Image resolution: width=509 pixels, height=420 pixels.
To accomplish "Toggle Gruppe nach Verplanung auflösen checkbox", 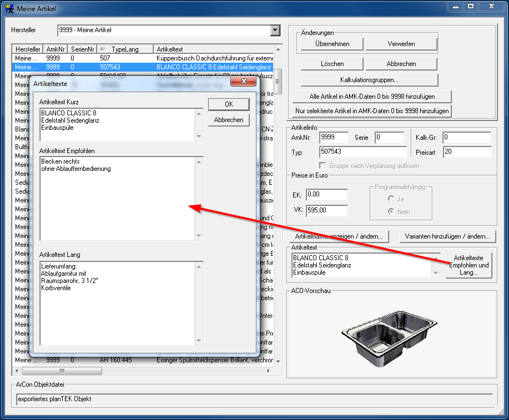I will point(324,166).
